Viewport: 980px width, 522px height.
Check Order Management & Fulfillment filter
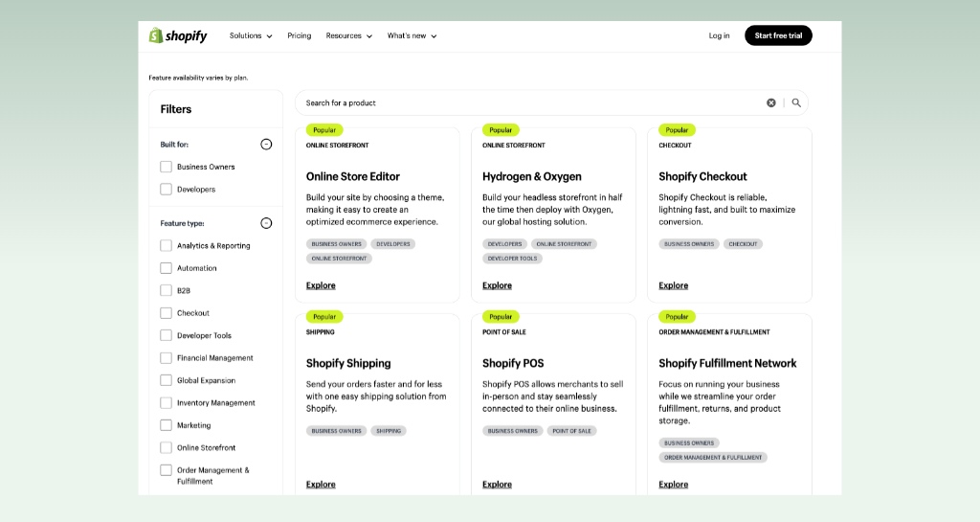[x=166, y=470]
